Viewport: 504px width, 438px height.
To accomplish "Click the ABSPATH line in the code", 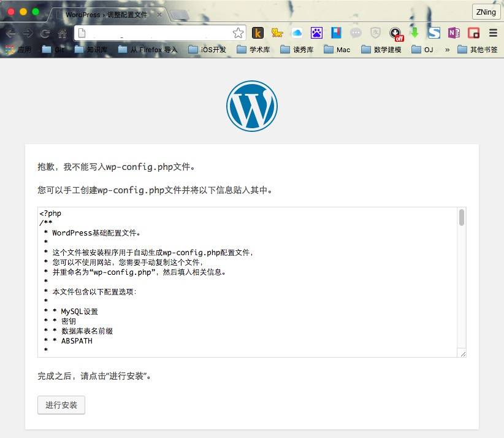I will (77, 341).
